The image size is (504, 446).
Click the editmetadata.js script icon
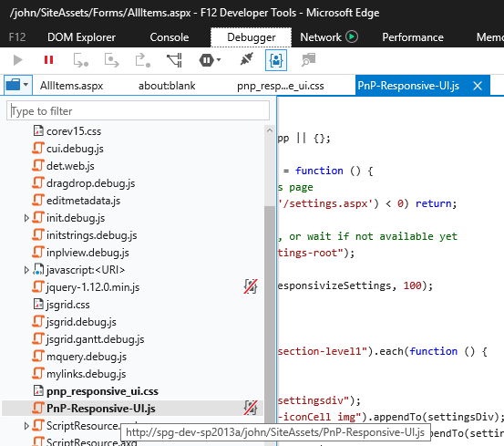coord(38,201)
